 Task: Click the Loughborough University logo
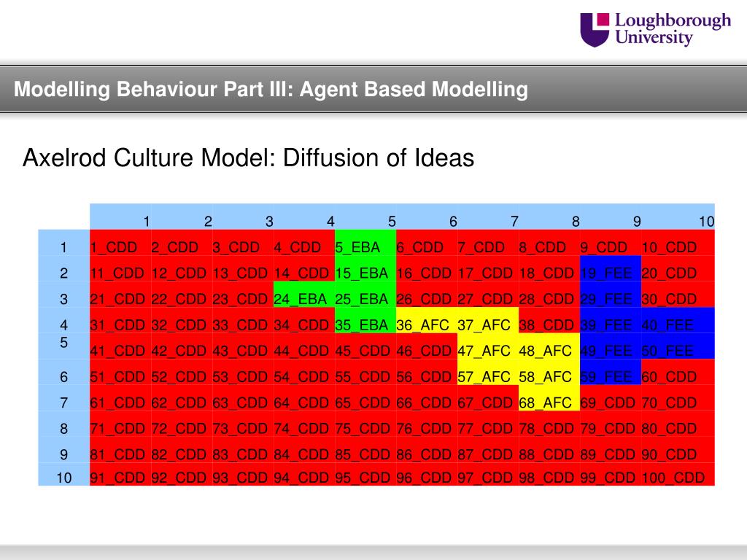[x=656, y=29]
